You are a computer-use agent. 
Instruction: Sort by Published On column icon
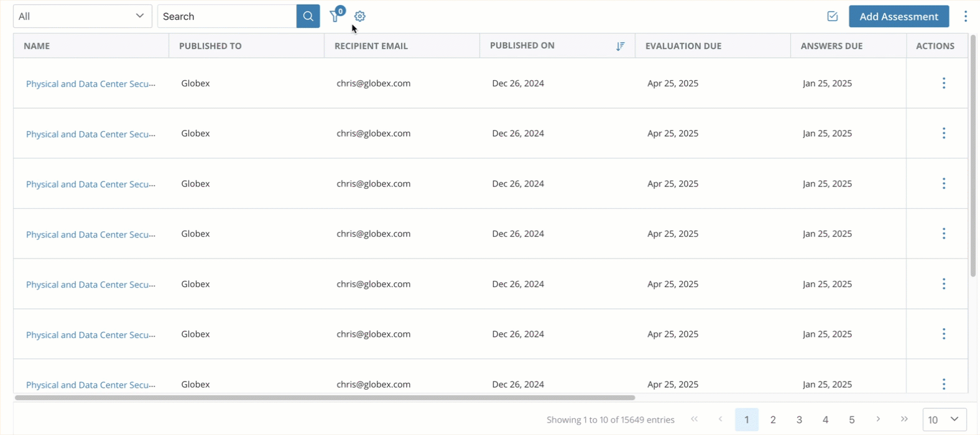620,46
